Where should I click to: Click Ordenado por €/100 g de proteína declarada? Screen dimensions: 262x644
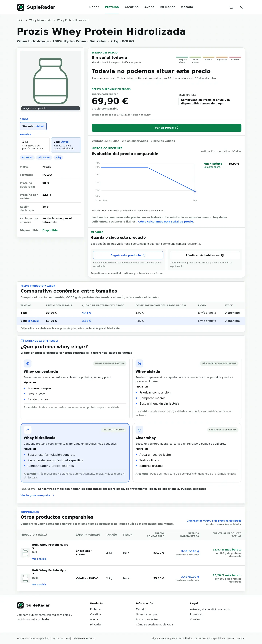click(x=214, y=521)
